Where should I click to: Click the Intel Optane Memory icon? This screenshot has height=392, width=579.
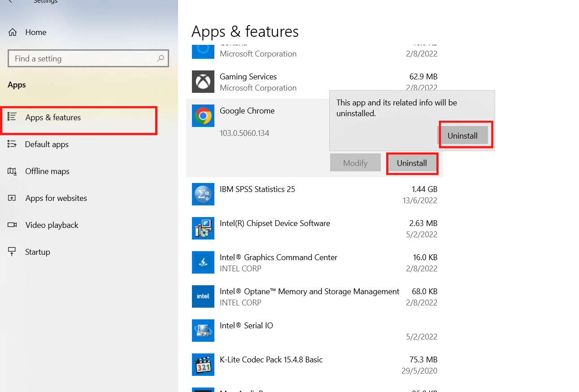pyautogui.click(x=203, y=296)
